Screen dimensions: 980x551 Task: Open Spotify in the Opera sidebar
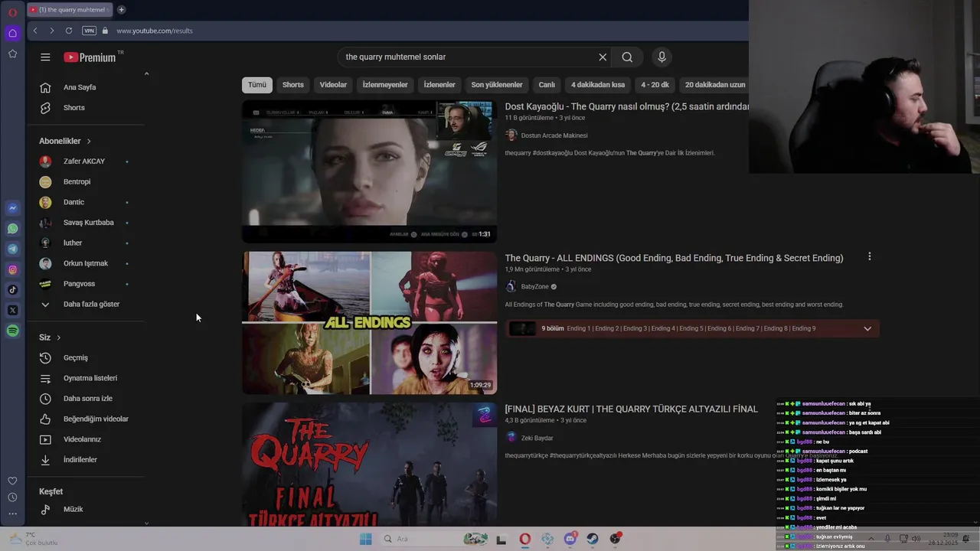[12, 331]
